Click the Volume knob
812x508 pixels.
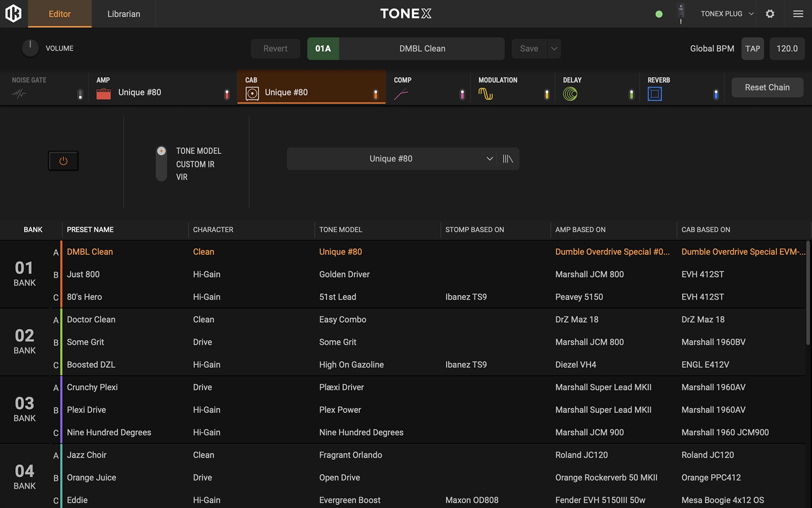(30, 48)
